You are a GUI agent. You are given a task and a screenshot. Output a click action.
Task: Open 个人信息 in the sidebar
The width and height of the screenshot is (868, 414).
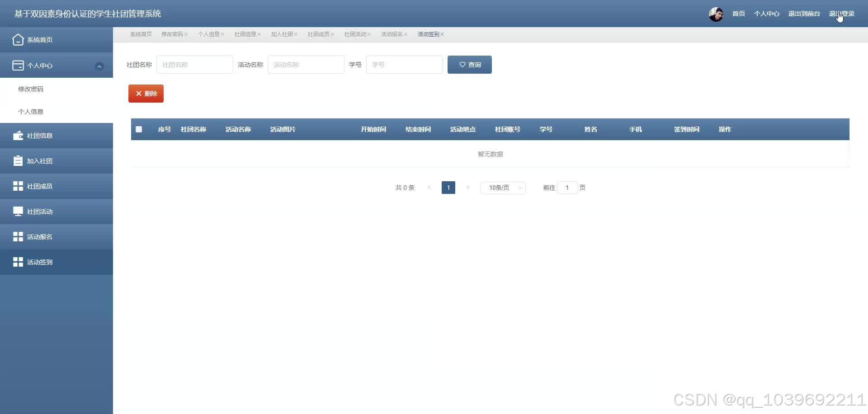pos(57,112)
